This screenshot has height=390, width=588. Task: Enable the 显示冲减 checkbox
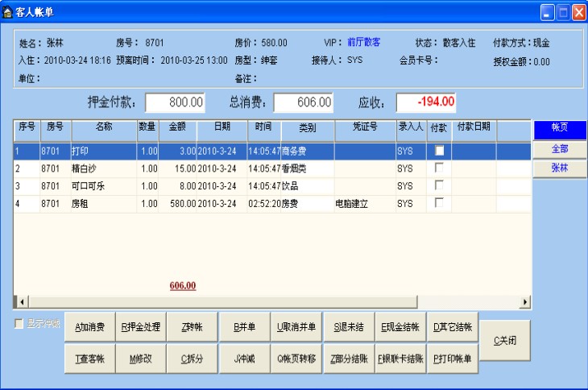(19, 324)
